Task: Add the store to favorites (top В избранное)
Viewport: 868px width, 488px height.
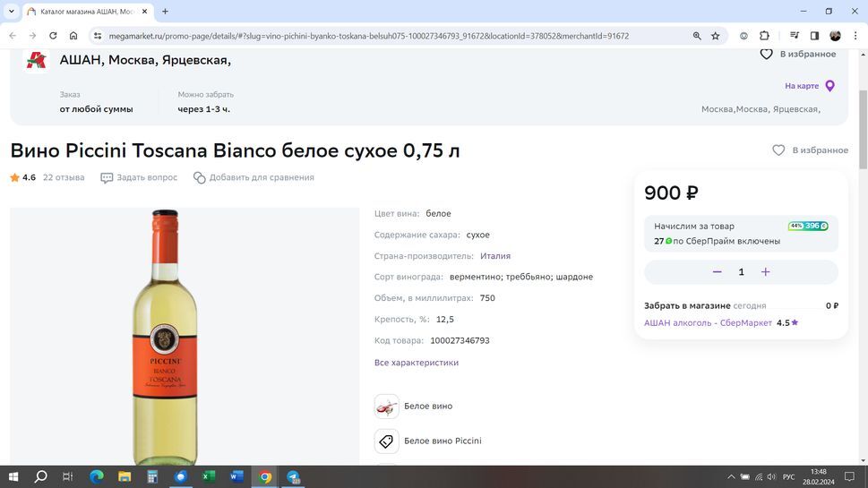Action: (x=798, y=54)
